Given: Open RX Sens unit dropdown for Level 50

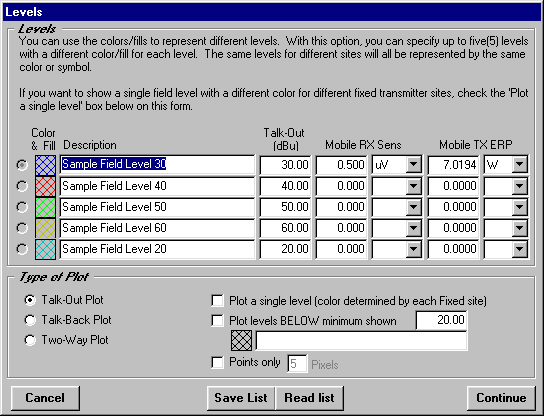Looking at the screenshot, I should point(414,207).
